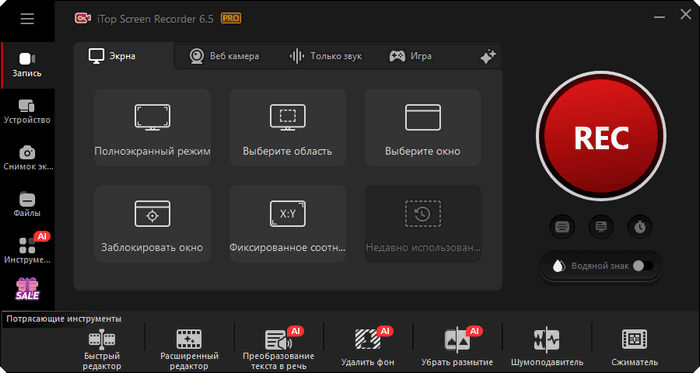700x373 pixels.
Task: Click the watermark droplet icon
Action: [x=558, y=266]
